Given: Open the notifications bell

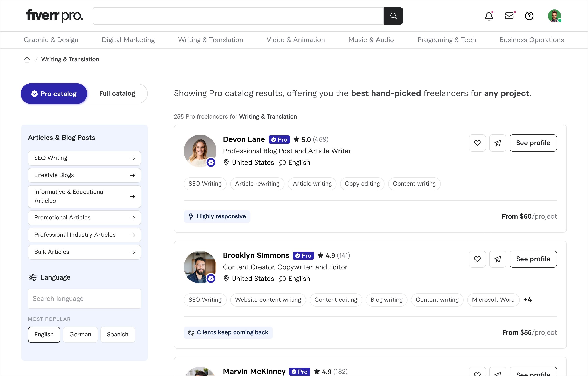Looking at the screenshot, I should coord(489,16).
